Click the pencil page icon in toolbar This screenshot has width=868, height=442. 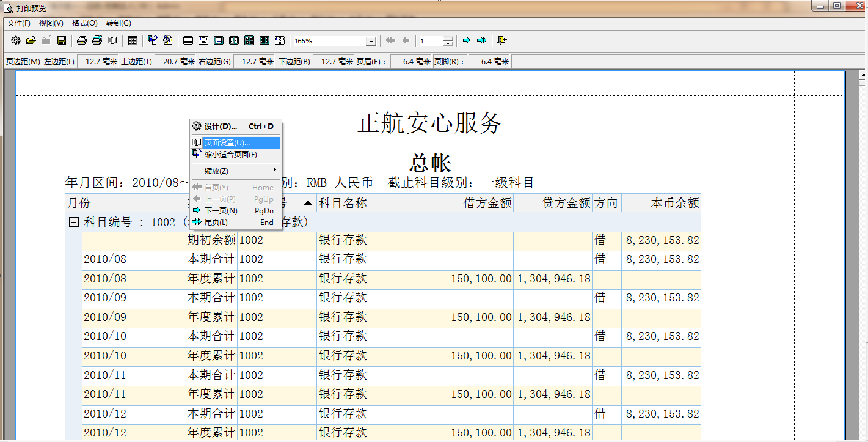coord(168,41)
